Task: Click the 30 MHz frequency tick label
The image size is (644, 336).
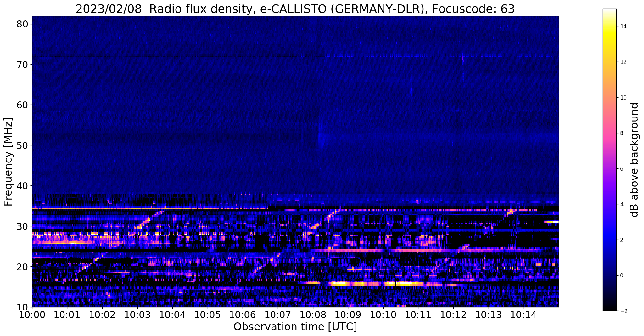Action: click(x=23, y=226)
